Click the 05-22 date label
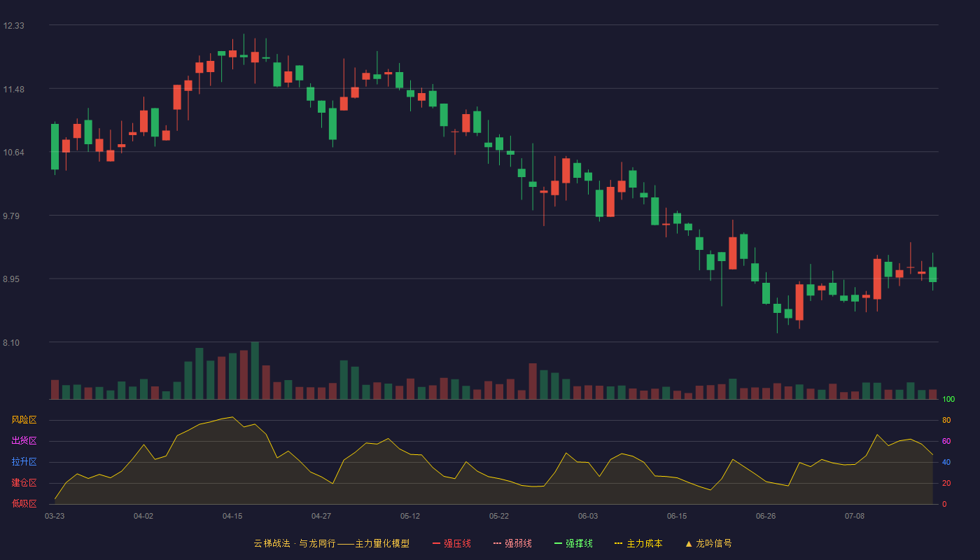The image size is (980, 560). 499,516
